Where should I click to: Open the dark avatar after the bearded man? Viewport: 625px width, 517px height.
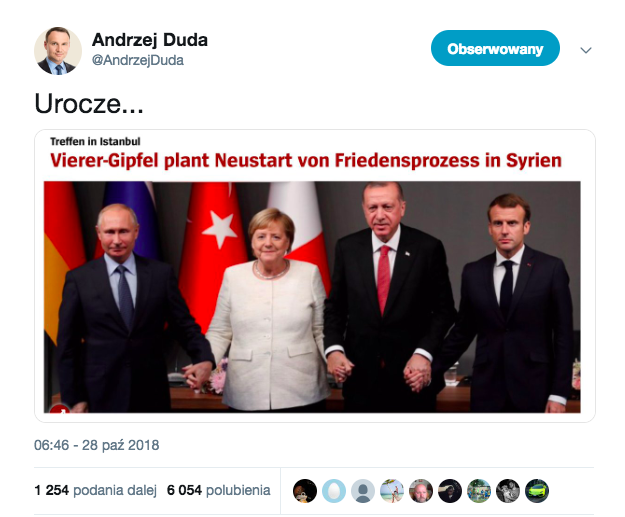click(450, 491)
